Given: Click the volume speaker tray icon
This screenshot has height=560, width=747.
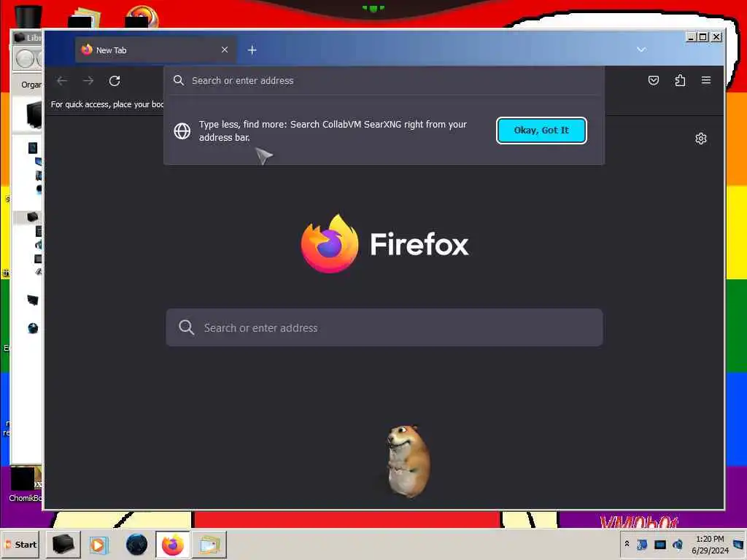Looking at the screenshot, I should [677, 544].
